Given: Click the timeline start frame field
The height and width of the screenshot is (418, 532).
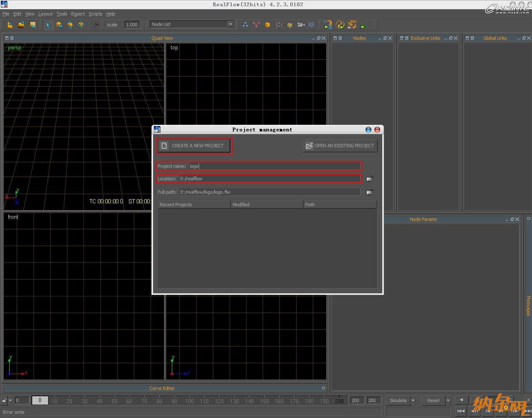Looking at the screenshot, I should 22,400.
